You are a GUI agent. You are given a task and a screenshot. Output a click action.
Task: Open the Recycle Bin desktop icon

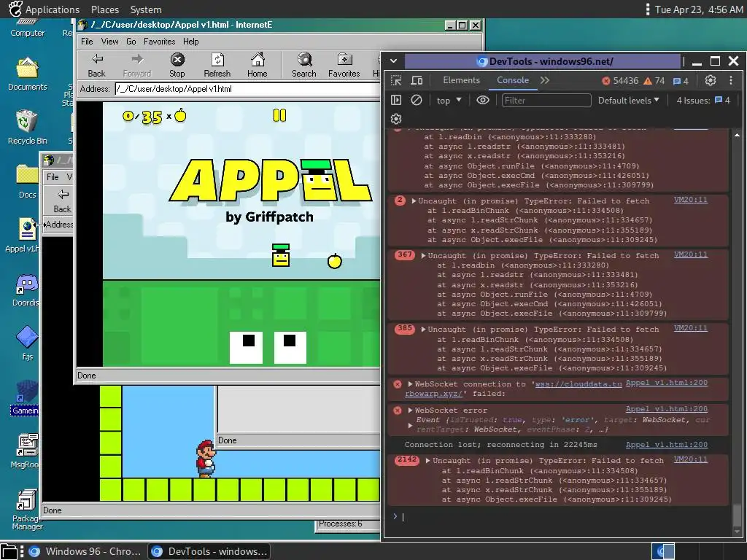[27, 127]
